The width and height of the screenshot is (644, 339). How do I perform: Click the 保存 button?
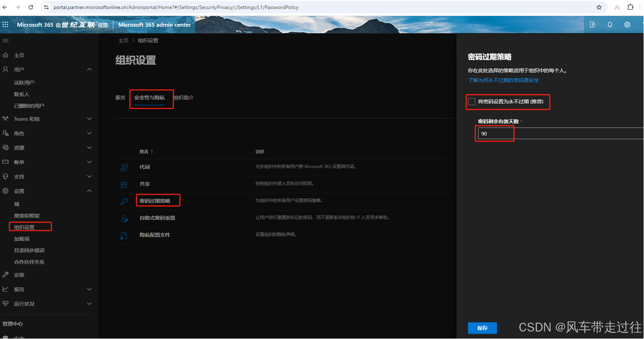click(482, 328)
